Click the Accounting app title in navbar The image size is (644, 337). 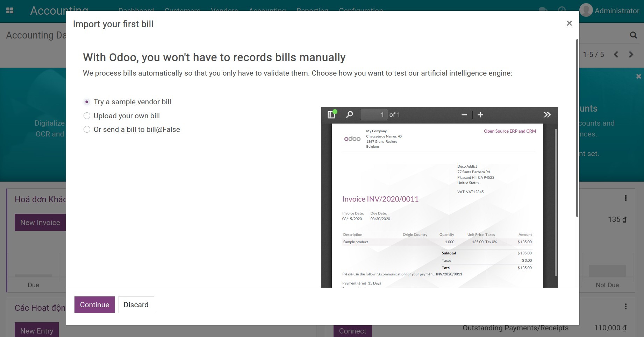[x=59, y=10]
